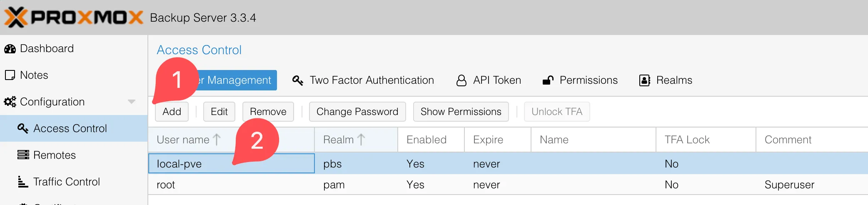This screenshot has width=868, height=205.
Task: Collapse the Configuration section arrow
Action: pyautogui.click(x=132, y=102)
